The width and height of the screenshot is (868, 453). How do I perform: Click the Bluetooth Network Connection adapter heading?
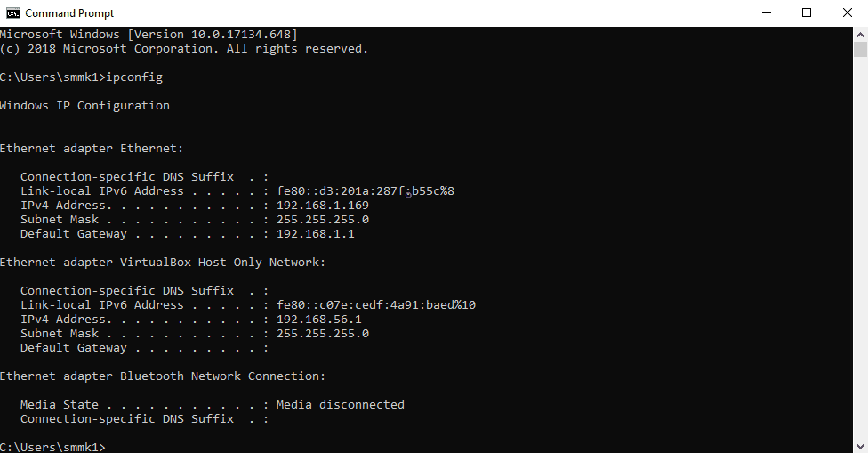163,376
